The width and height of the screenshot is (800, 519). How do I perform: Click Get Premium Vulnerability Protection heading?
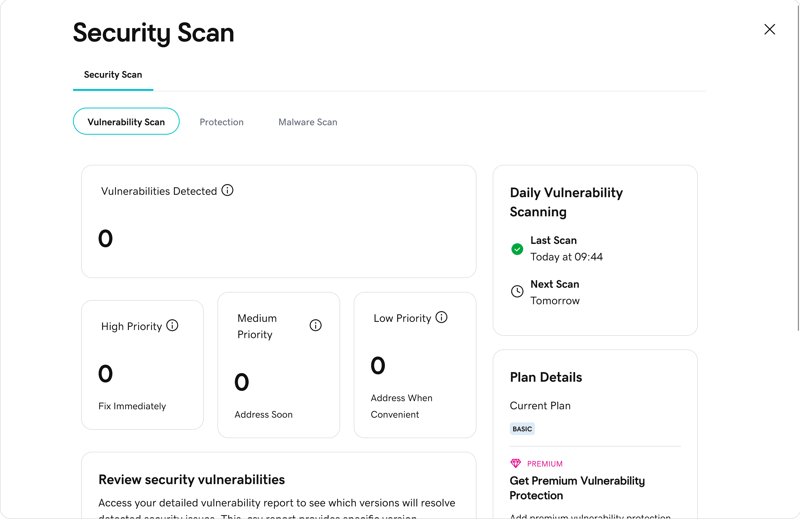577,488
